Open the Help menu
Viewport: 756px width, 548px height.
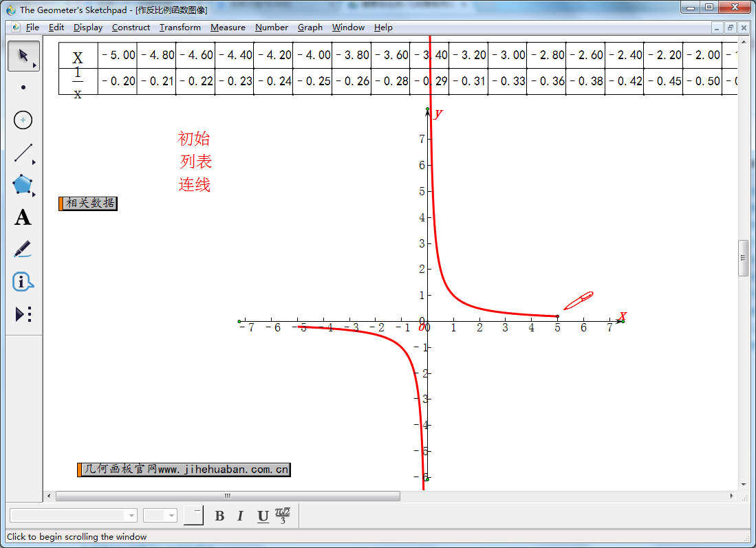[383, 28]
